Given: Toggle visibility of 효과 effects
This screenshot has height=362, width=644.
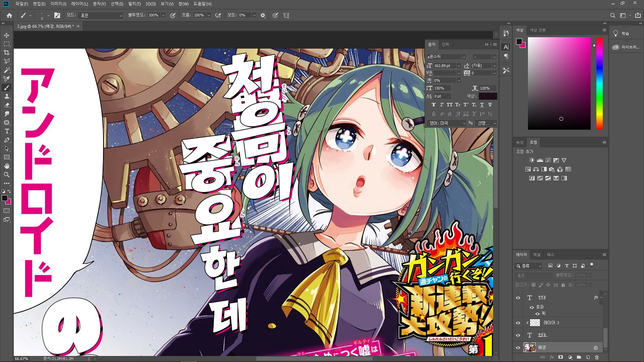Looking at the screenshot, I should [532, 307].
